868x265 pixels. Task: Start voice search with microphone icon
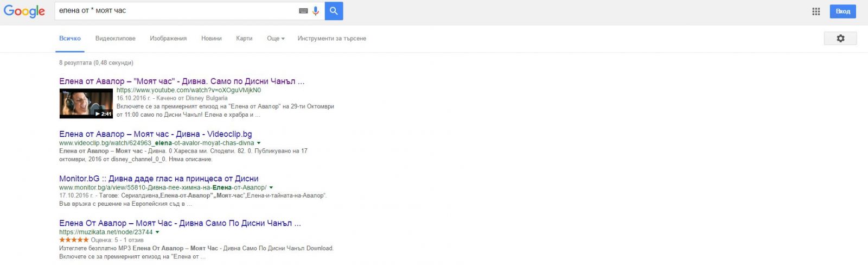coord(316,11)
